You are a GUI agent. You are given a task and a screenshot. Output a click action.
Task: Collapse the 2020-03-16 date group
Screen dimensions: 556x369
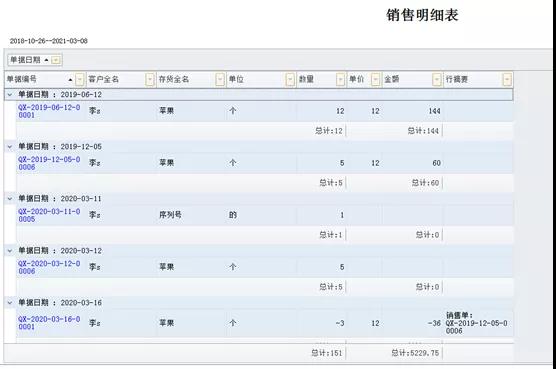pyautogui.click(x=10, y=303)
